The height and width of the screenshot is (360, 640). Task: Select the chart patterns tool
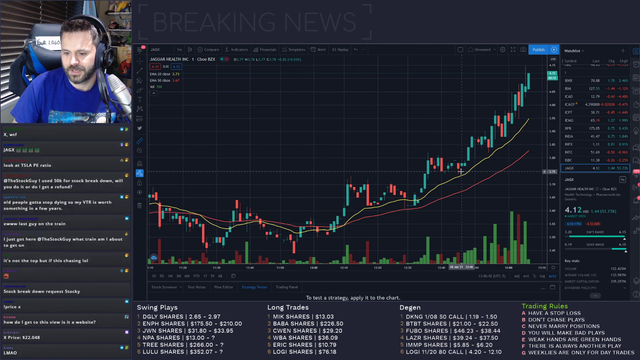tap(140, 109)
